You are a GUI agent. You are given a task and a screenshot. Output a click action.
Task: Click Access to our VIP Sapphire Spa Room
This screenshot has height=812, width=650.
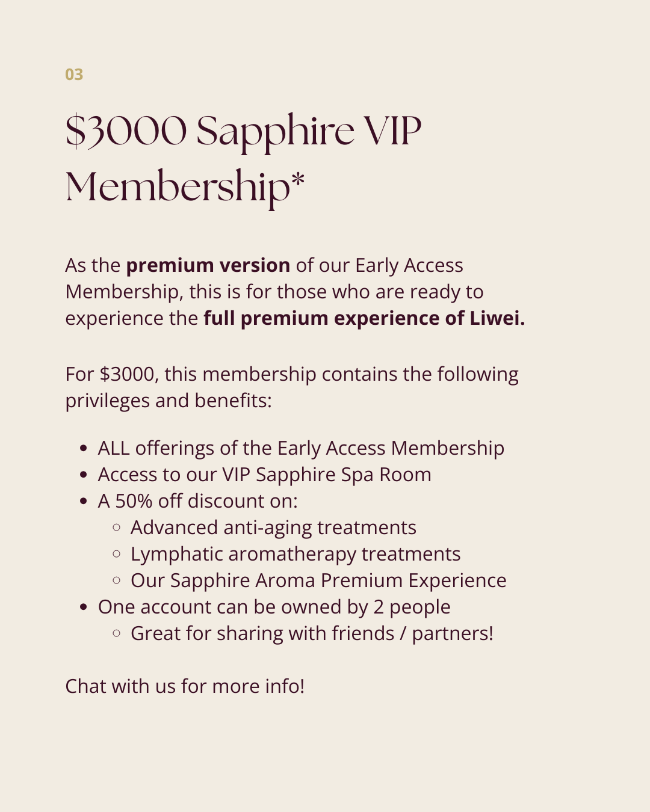click(265, 475)
